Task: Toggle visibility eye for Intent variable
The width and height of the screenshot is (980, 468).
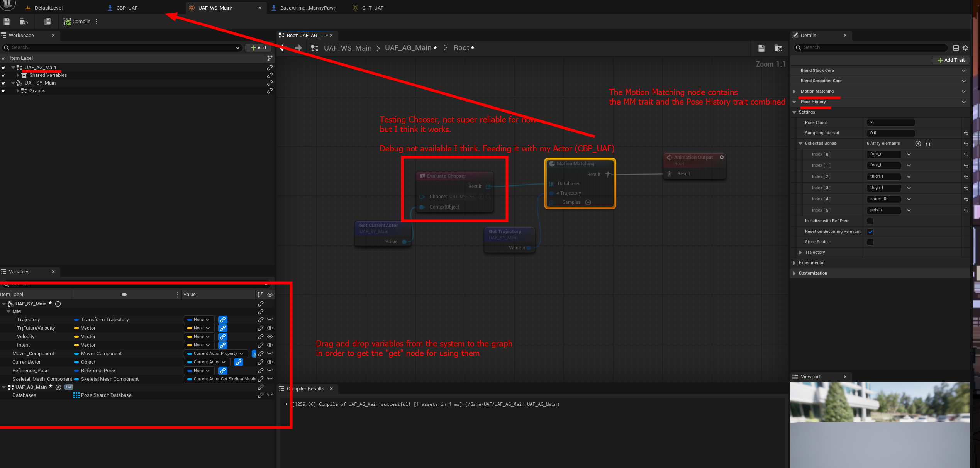Action: (270, 345)
